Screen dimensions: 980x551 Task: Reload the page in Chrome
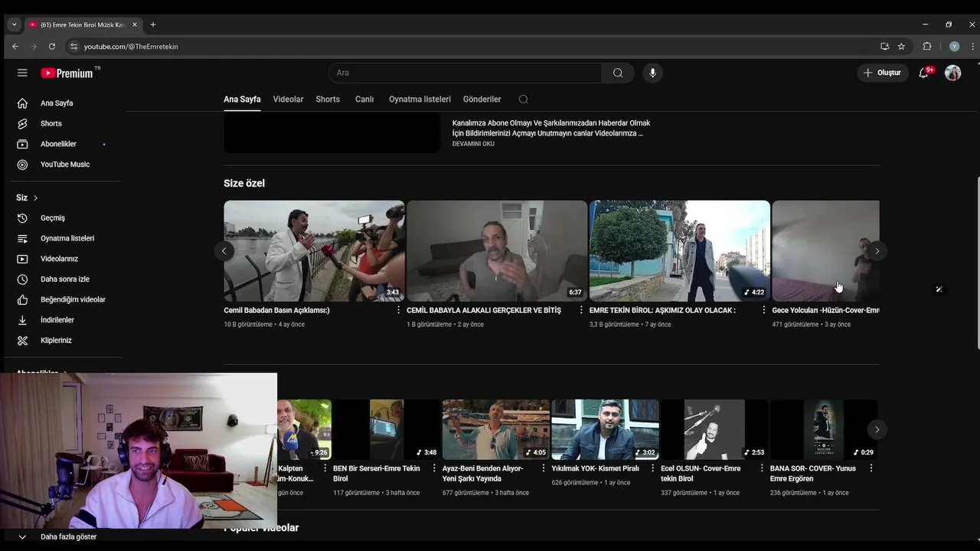(x=52, y=47)
